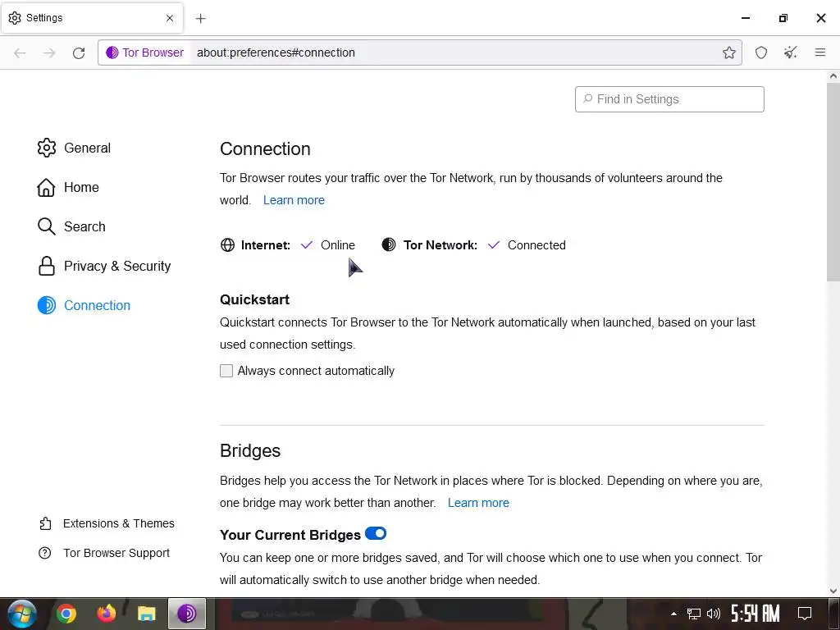
Task: Select the Connection settings category
Action: (84, 305)
